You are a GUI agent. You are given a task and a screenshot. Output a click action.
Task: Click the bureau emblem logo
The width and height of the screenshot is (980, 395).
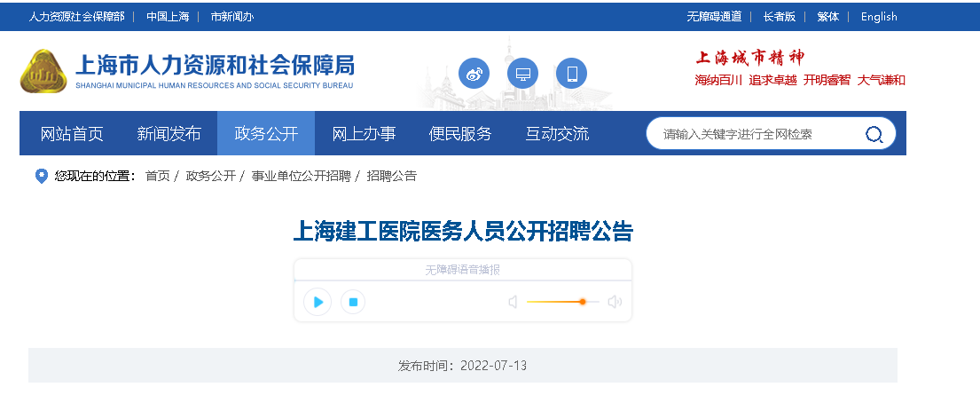coord(43,71)
